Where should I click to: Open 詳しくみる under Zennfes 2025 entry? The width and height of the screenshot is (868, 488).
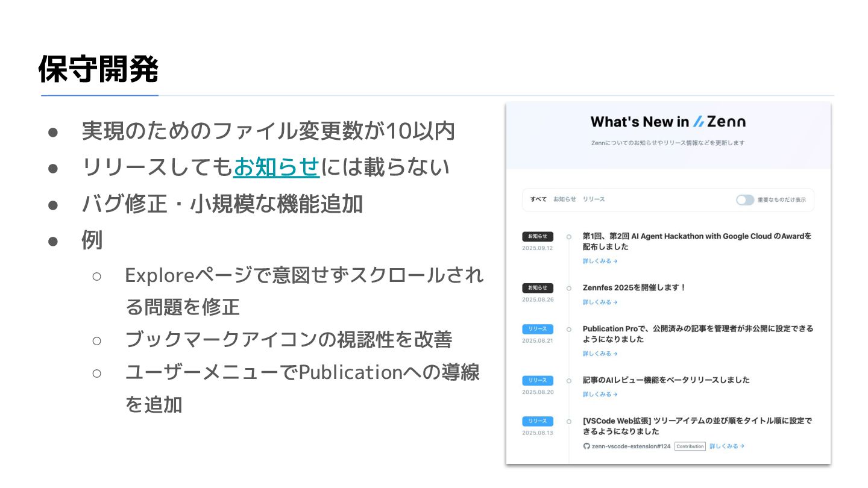tap(600, 302)
